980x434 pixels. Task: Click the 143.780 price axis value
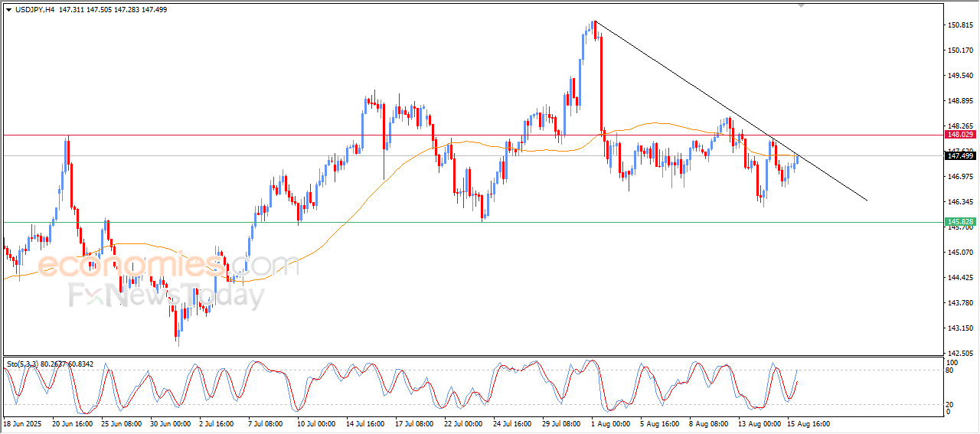click(960, 303)
